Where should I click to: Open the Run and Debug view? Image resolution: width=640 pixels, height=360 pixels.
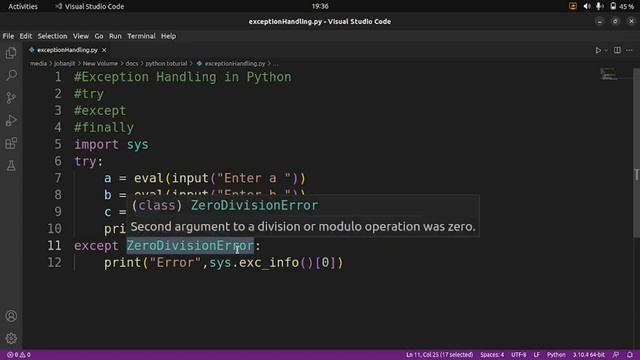tap(11, 120)
